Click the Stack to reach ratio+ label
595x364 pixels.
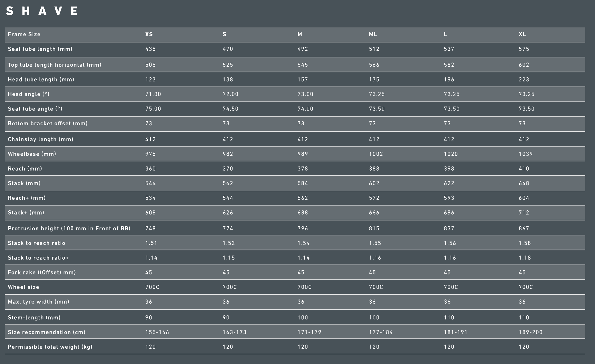pos(38,258)
